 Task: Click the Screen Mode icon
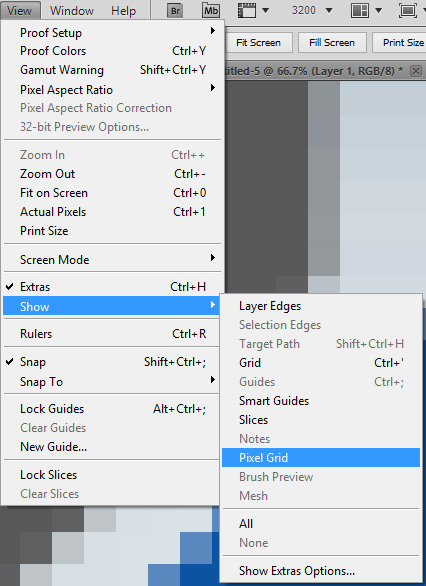408,10
